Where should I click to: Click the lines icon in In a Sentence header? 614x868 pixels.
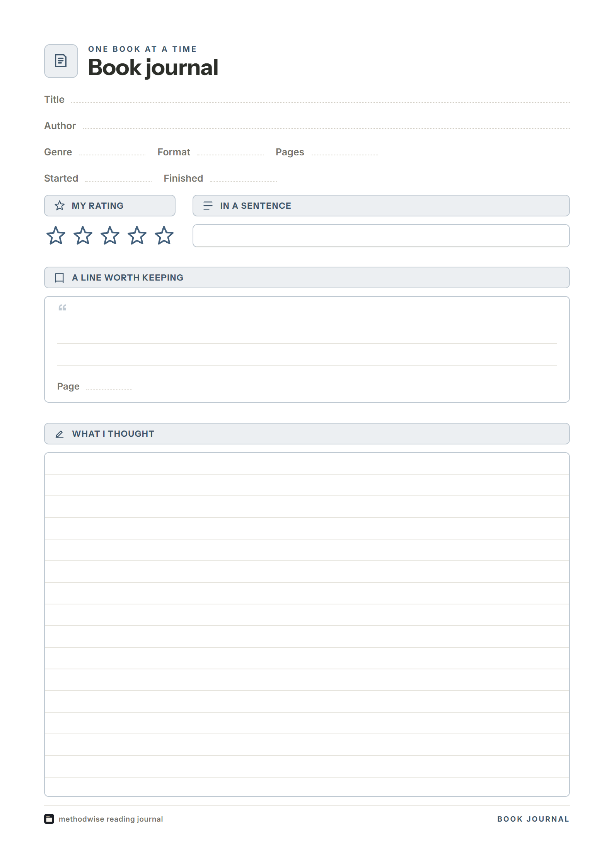[x=208, y=206]
